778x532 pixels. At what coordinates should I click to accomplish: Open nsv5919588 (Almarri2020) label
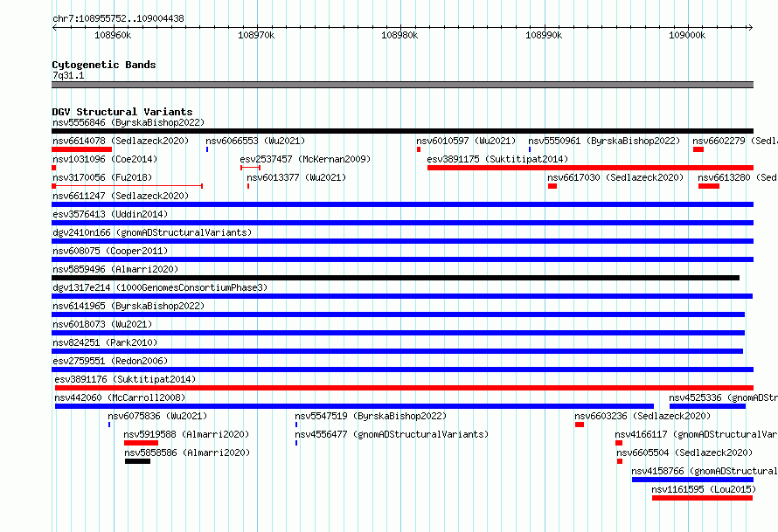(186, 434)
